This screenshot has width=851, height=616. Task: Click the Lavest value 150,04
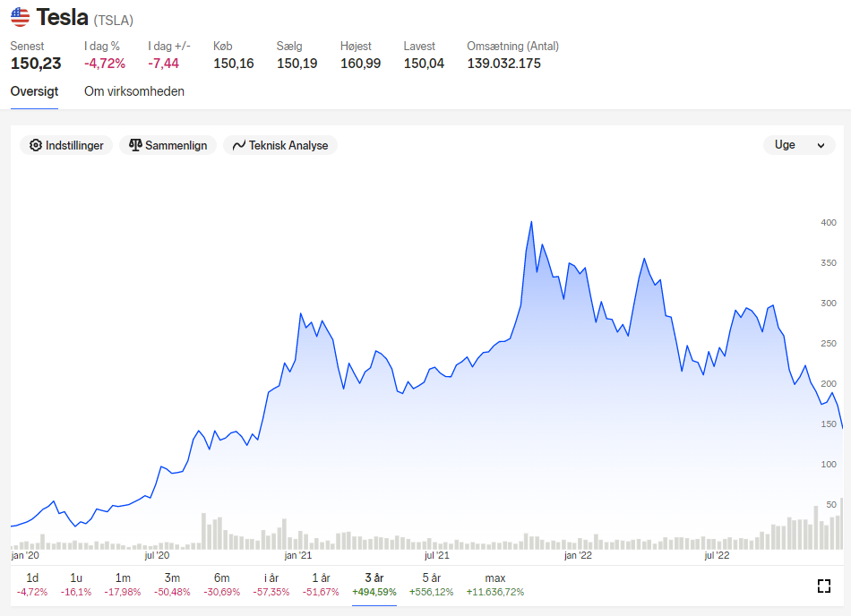point(424,64)
